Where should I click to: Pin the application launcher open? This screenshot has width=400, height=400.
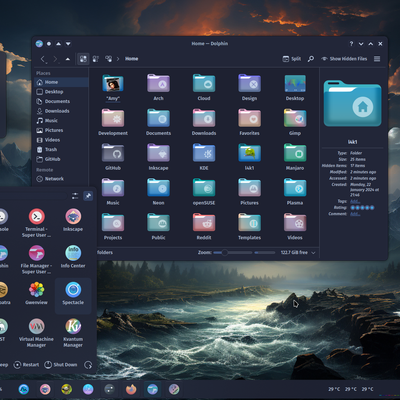tap(88, 196)
